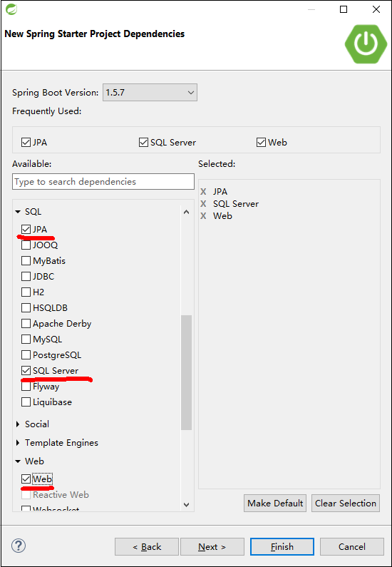
Task: Click the Clear Selection button
Action: click(x=346, y=504)
